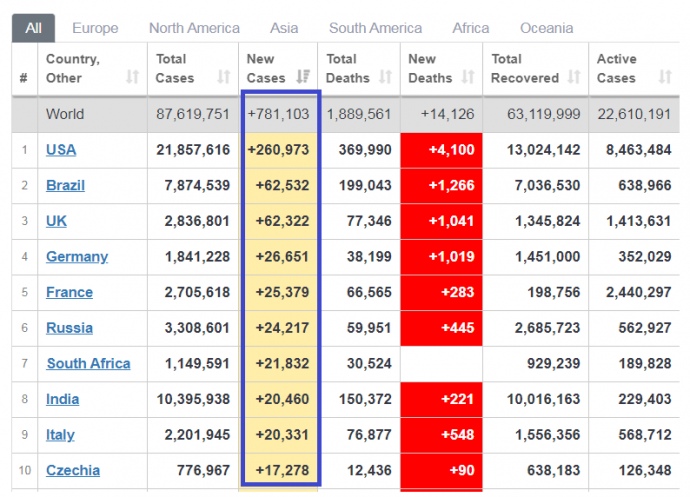This screenshot has height=497, width=690.
Task: Click the USA new deaths red cell
Action: [x=441, y=150]
